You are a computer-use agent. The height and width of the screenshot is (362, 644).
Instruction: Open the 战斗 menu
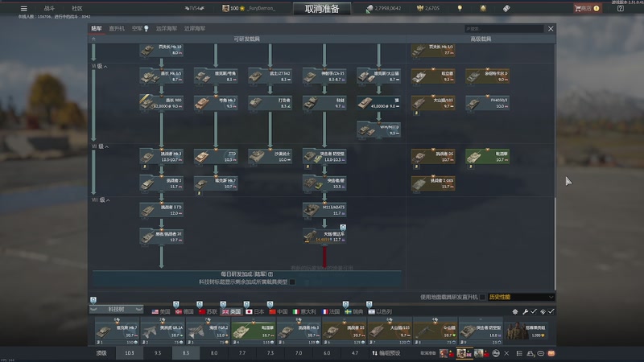49,8
